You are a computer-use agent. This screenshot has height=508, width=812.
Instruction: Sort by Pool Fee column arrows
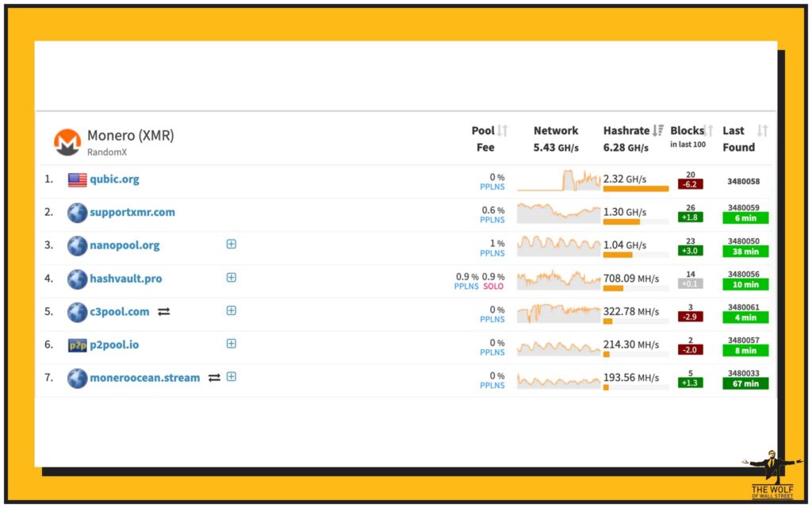(x=502, y=131)
